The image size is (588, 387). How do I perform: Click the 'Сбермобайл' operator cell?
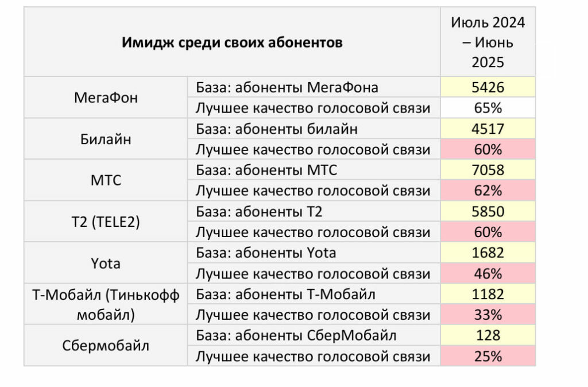coord(106,346)
